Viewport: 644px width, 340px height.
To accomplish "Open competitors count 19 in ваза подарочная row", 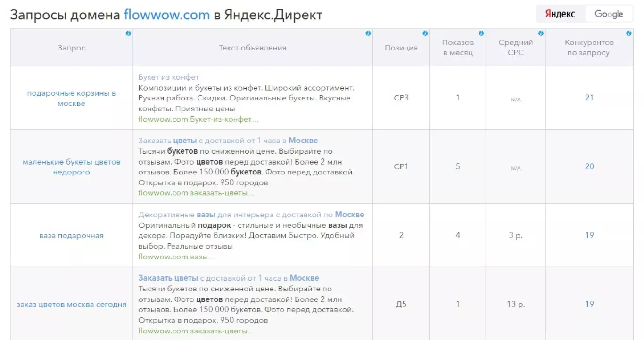I will click(589, 235).
